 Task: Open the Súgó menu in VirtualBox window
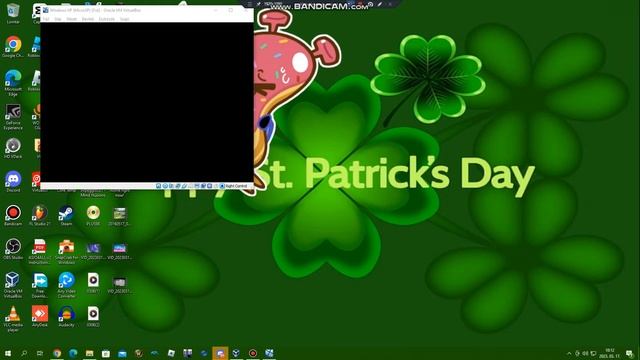tap(124, 19)
